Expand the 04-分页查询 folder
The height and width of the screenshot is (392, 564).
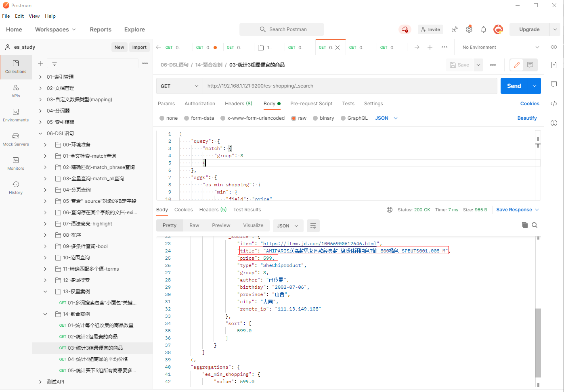click(45, 190)
